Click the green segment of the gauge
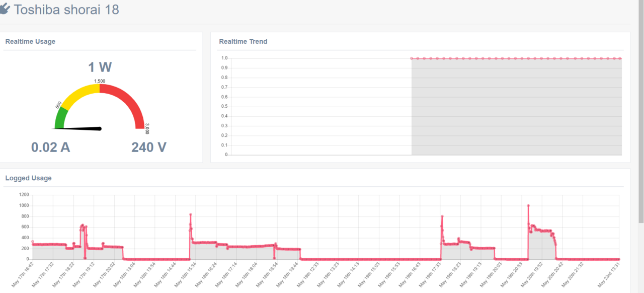 [60, 118]
